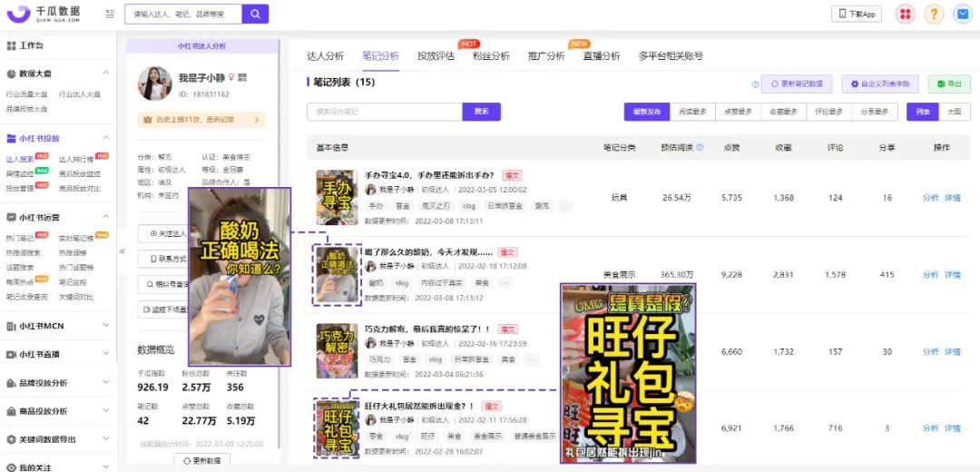Click 更新数据 in profile panel
Viewport: 980px width, 472px height.
click(201, 461)
